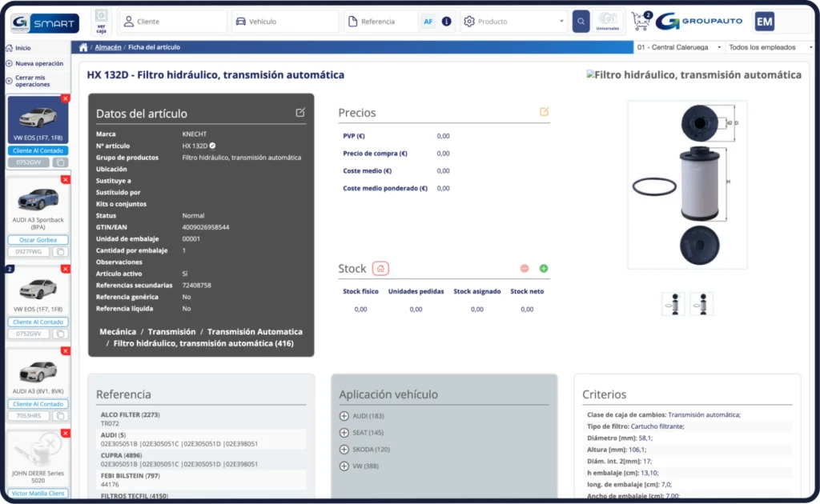Click the Altura value 106,1
This screenshot has height=504, width=820.
click(637, 450)
